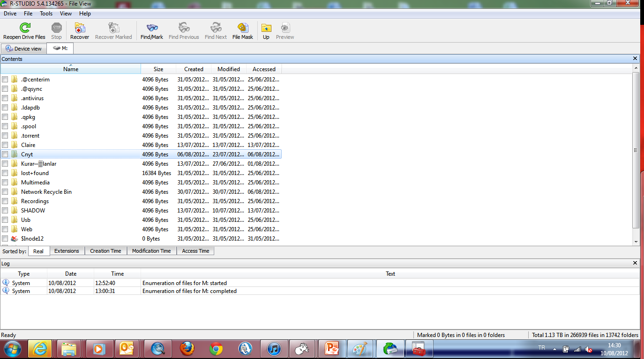This screenshot has width=644, height=359.
Task: Click the Text column header in Log
Action: point(390,274)
